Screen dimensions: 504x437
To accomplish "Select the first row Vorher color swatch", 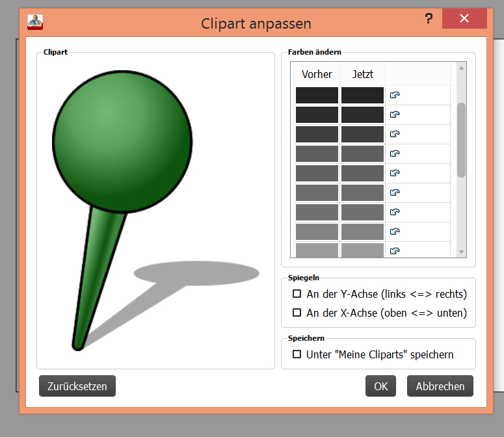I will pyautogui.click(x=317, y=95).
